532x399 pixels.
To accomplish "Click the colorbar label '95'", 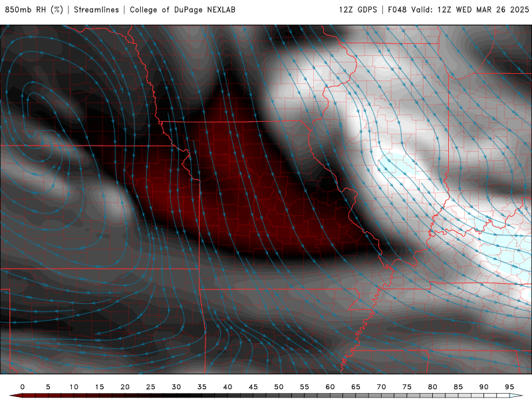I will click(x=509, y=387).
